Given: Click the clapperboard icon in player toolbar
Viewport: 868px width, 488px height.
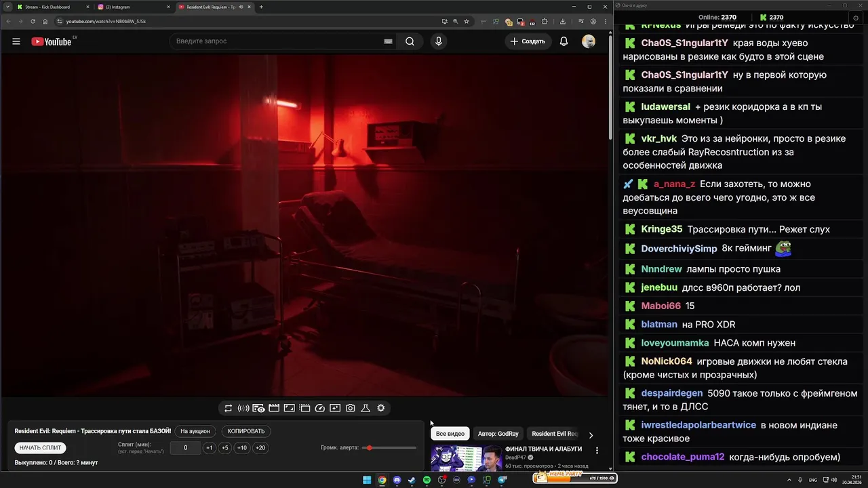Looking at the screenshot, I should [274, 408].
